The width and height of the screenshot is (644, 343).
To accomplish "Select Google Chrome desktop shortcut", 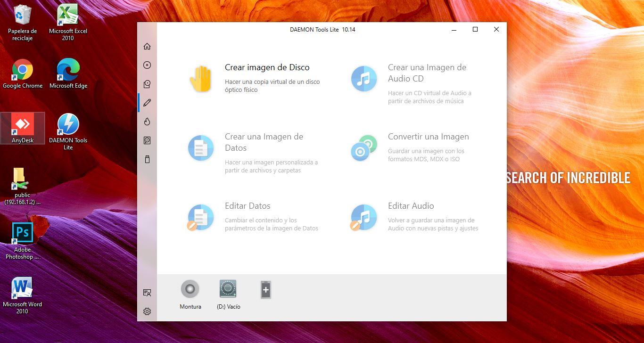I will coord(22,74).
